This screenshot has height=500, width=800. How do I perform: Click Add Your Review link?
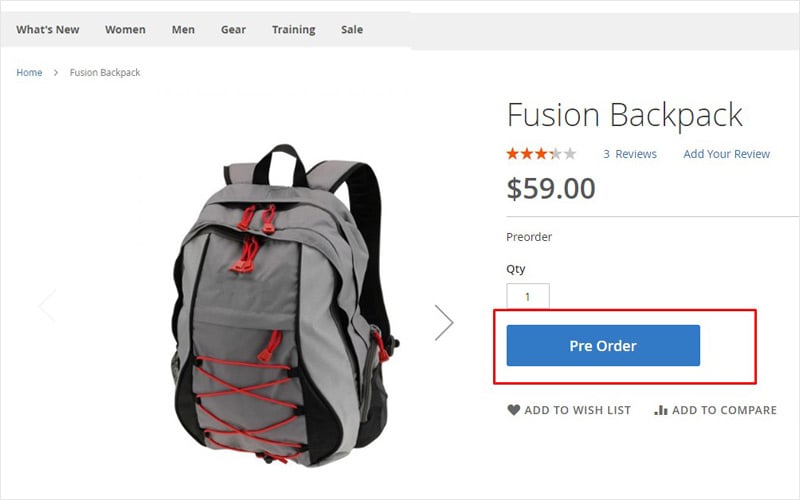[x=727, y=154]
